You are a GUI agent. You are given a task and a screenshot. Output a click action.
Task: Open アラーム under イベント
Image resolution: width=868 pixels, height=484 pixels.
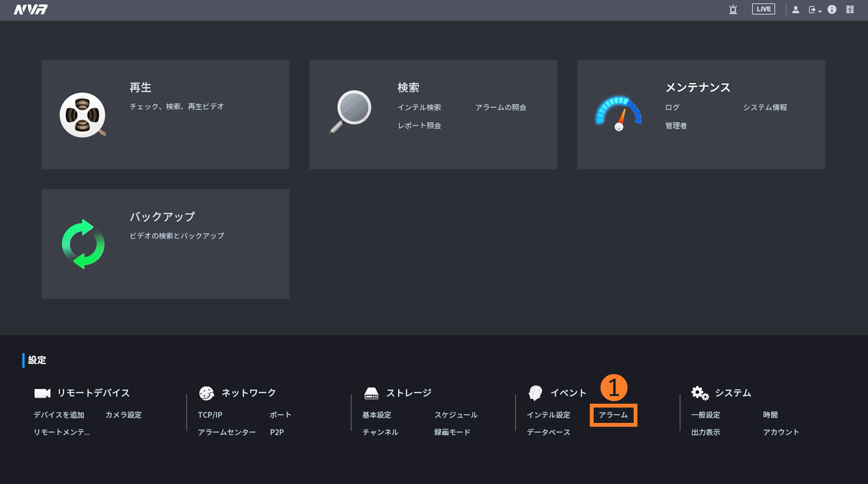pos(613,415)
